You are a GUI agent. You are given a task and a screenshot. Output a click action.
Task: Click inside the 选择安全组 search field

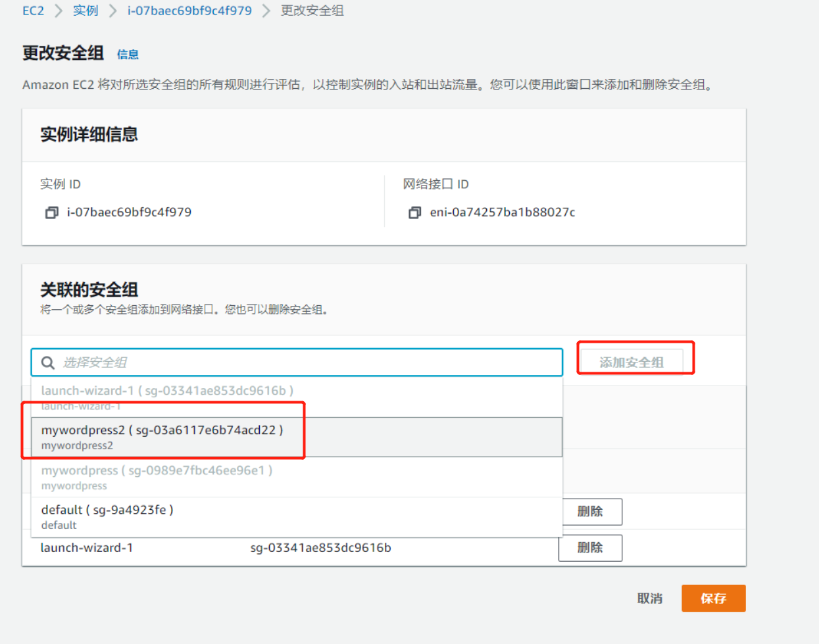pyautogui.click(x=263, y=362)
